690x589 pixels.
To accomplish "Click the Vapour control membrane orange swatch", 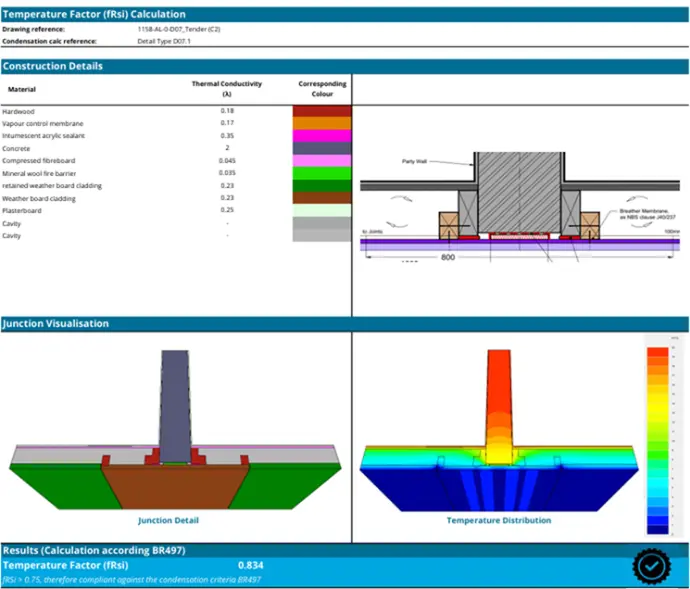I will [x=321, y=123].
